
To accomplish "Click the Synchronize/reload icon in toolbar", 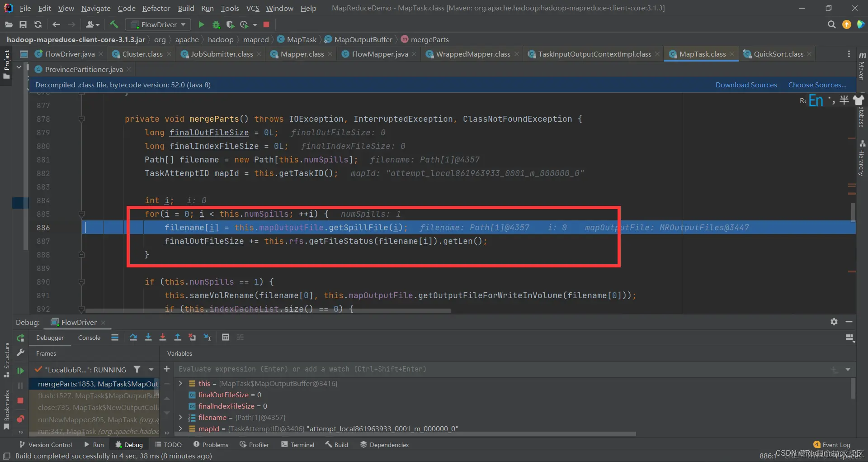I will point(38,24).
